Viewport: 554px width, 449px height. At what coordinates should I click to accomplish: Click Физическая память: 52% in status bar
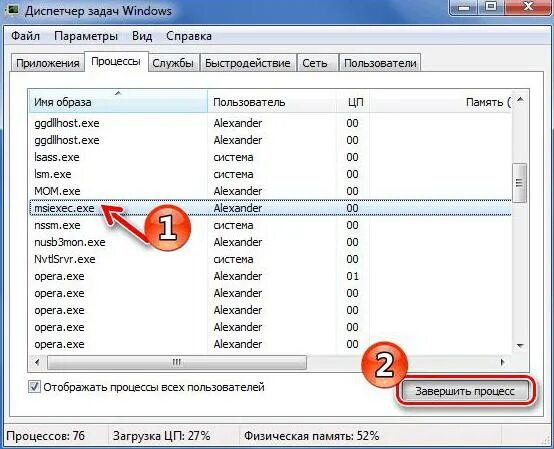coord(312,436)
